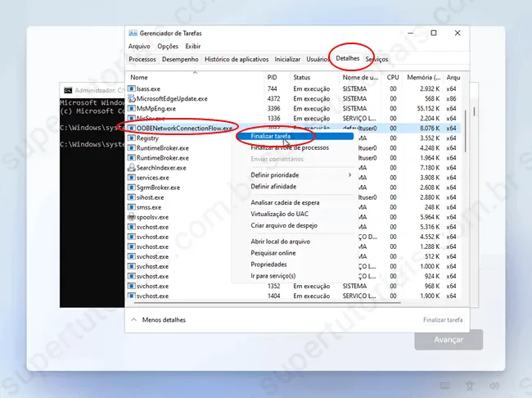Click the Avançar button

(x=449, y=340)
